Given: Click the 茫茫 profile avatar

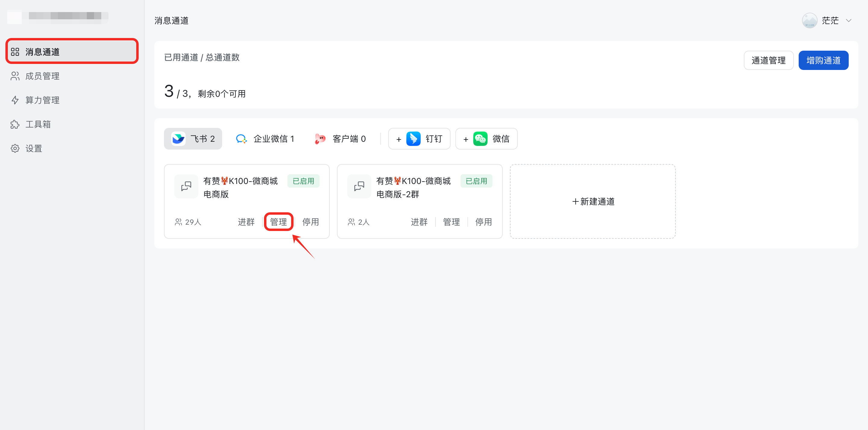Looking at the screenshot, I should point(809,21).
